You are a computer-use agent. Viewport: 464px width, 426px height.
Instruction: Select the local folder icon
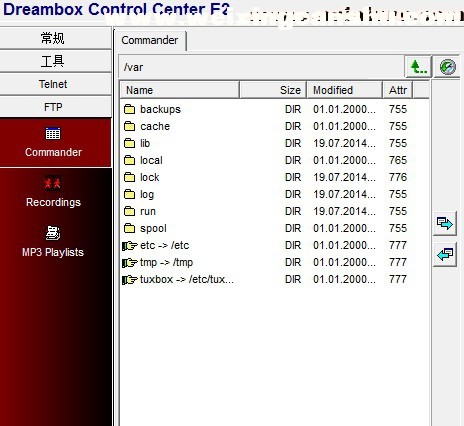[x=129, y=160]
